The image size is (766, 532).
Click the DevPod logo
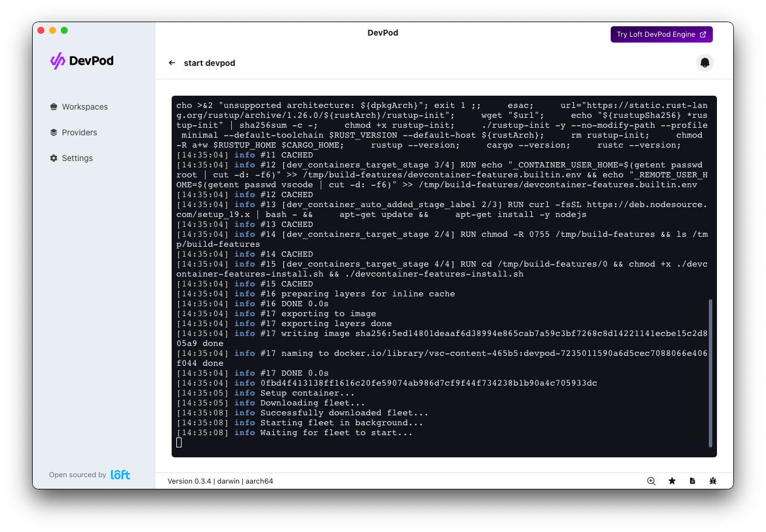81,61
